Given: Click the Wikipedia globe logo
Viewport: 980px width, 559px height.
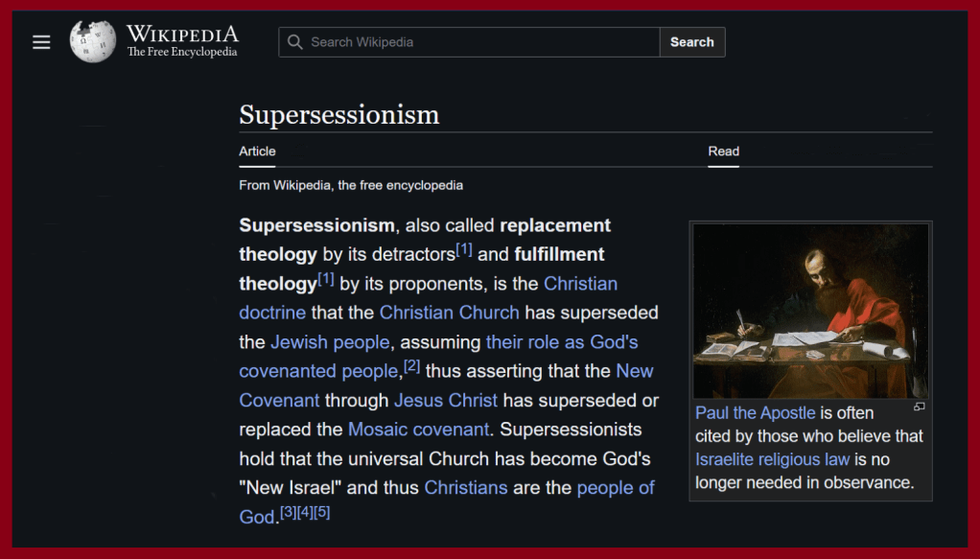Looking at the screenshot, I should pos(93,42).
